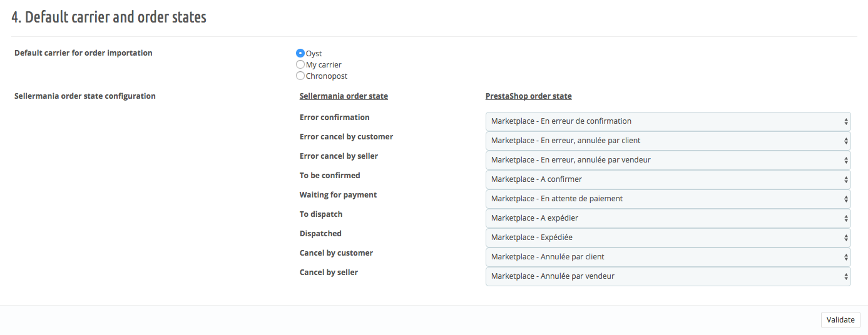Open the Error confirmation state dropdown
This screenshot has width=868, height=335.
point(668,121)
